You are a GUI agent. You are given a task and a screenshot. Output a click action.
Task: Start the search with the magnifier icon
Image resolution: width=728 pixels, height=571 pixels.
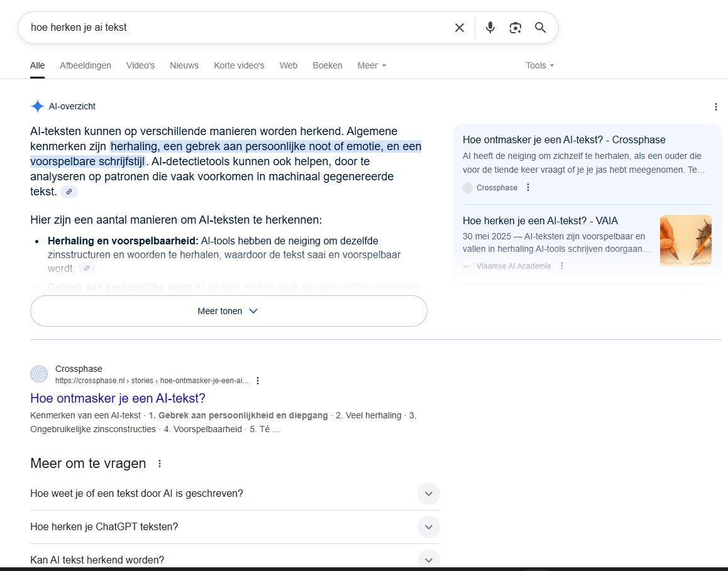coord(541,28)
